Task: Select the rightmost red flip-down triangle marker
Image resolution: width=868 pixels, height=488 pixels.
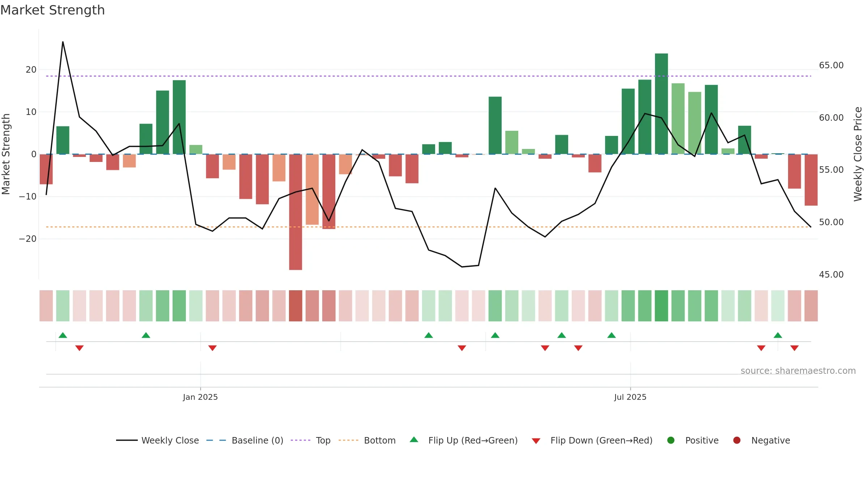Action: tap(795, 348)
